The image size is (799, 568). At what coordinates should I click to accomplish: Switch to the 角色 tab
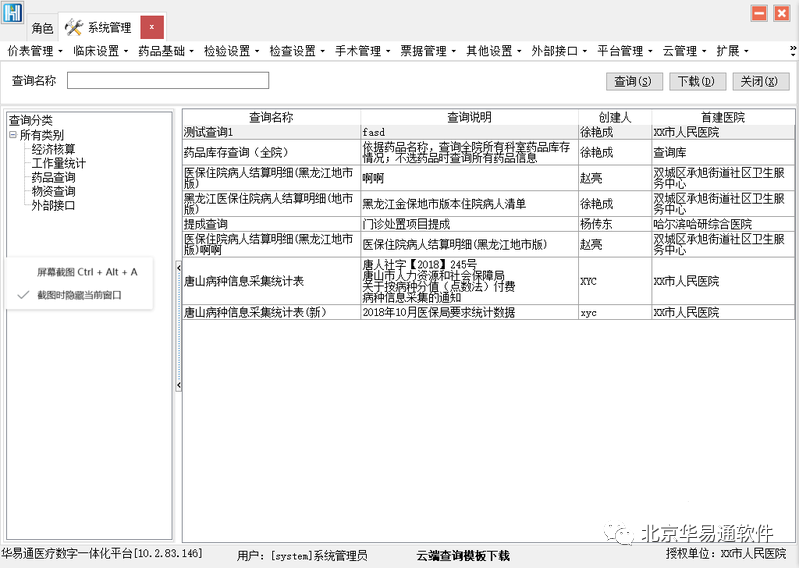pos(42,28)
